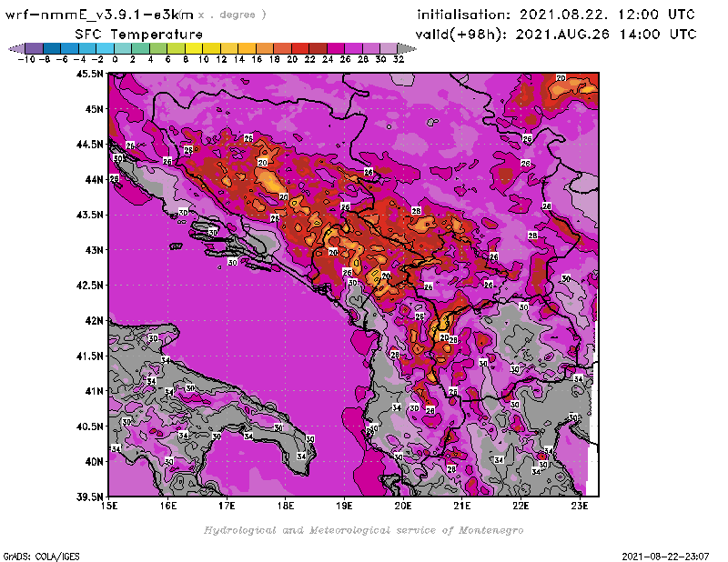The height and width of the screenshot is (562, 728).
Task: Pick the legend swatch between -8 and -6
Action: click(x=52, y=48)
